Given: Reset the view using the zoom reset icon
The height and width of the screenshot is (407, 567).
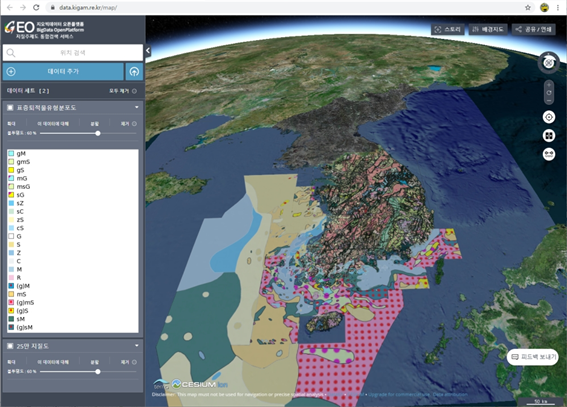Looking at the screenshot, I should (549, 93).
